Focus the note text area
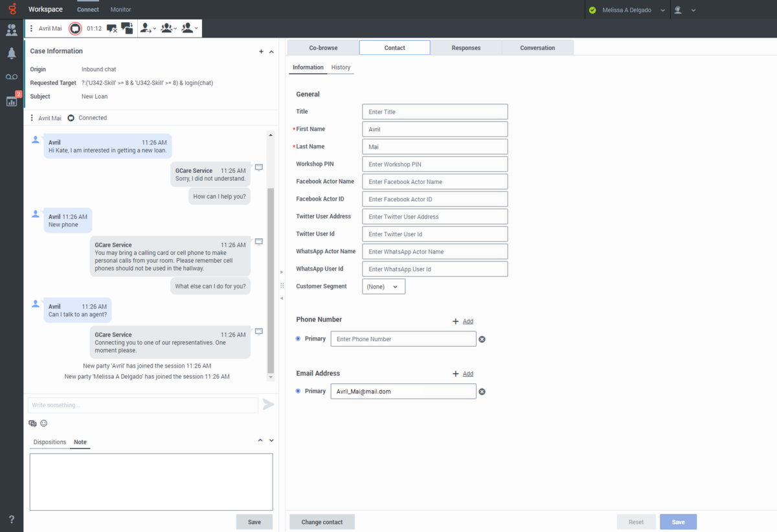 tap(151, 482)
